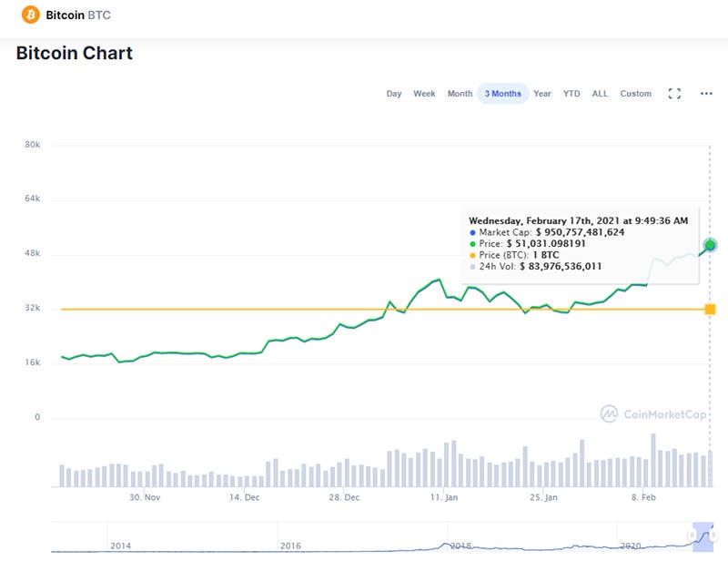The height and width of the screenshot is (561, 728).
Task: Click the '28. Dec' axis date label
Action: point(344,497)
